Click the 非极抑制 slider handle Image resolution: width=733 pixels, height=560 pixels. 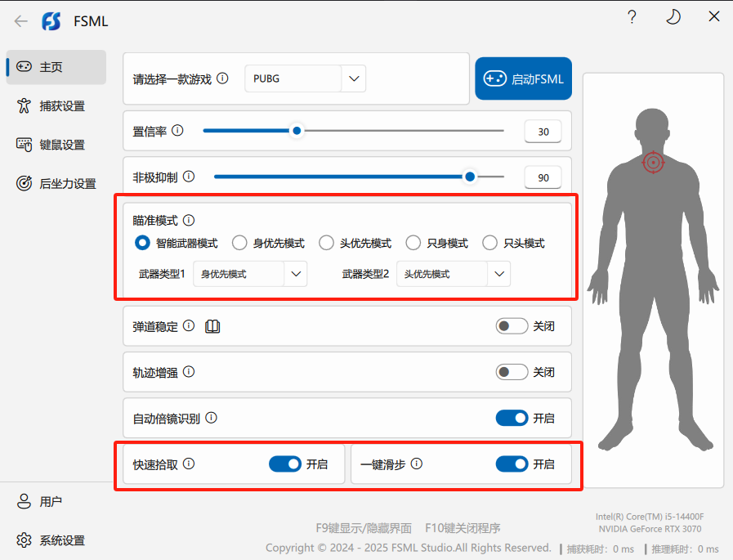coord(470,176)
